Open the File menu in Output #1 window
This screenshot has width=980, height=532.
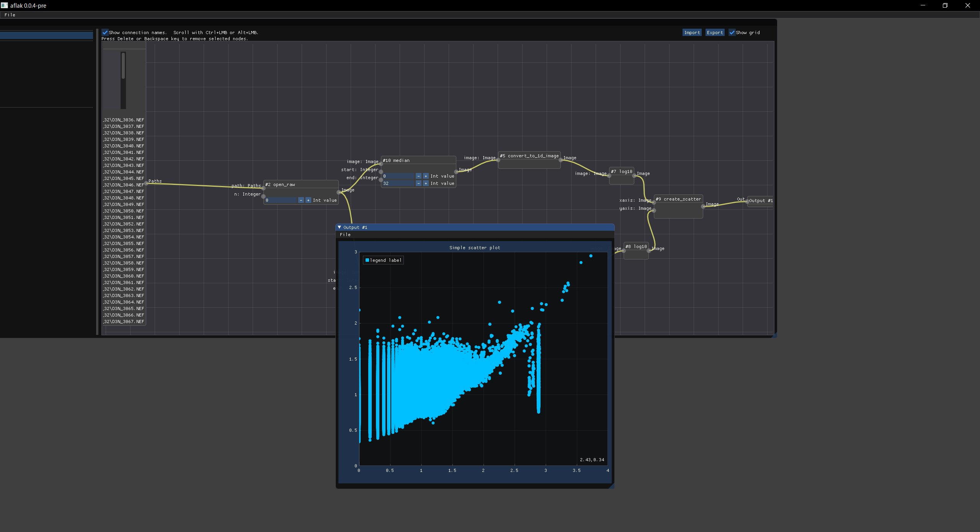point(345,235)
